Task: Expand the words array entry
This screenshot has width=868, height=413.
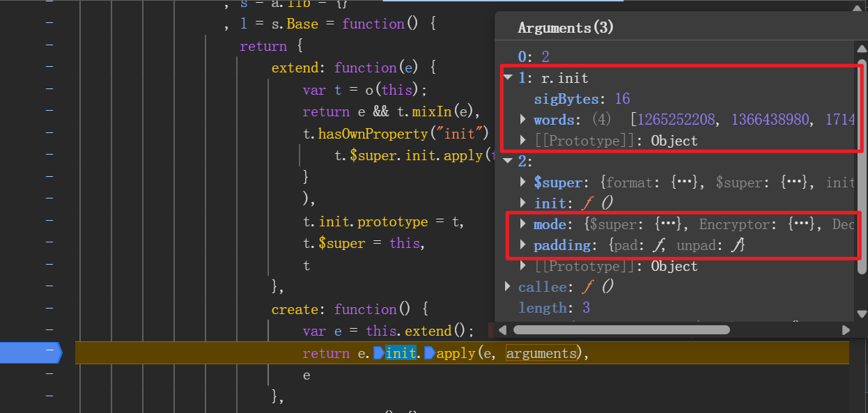Action: pyautogui.click(x=524, y=120)
